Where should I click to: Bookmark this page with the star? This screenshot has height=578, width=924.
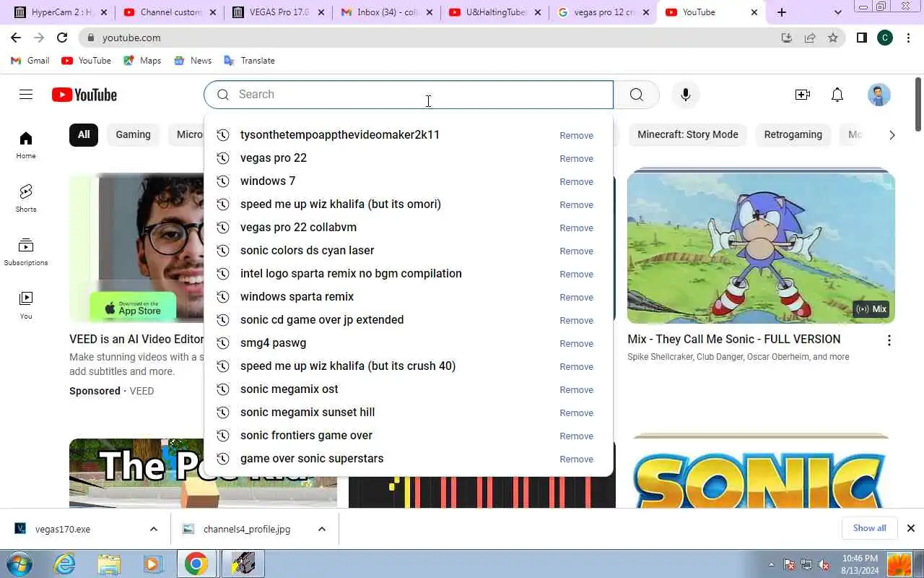(x=833, y=38)
